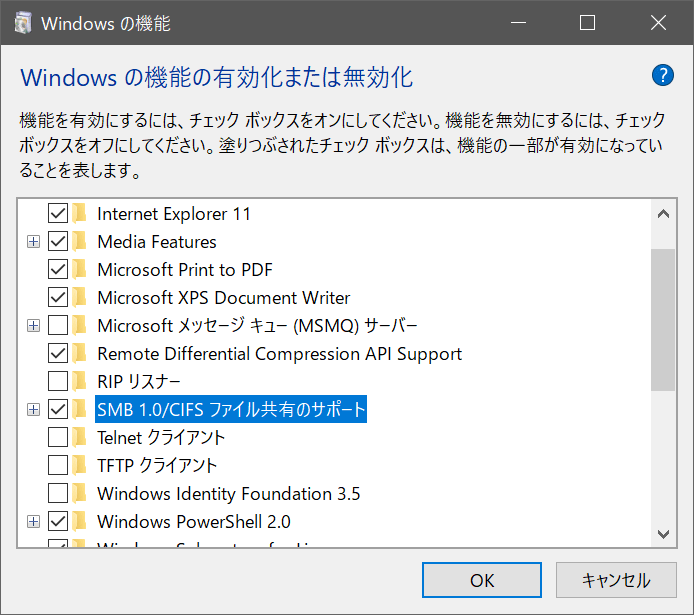Viewport: 694px width, 615px height.
Task: Select the SMB 1.0/CIFS ファイル共有のサポート label
Action: click(x=231, y=409)
